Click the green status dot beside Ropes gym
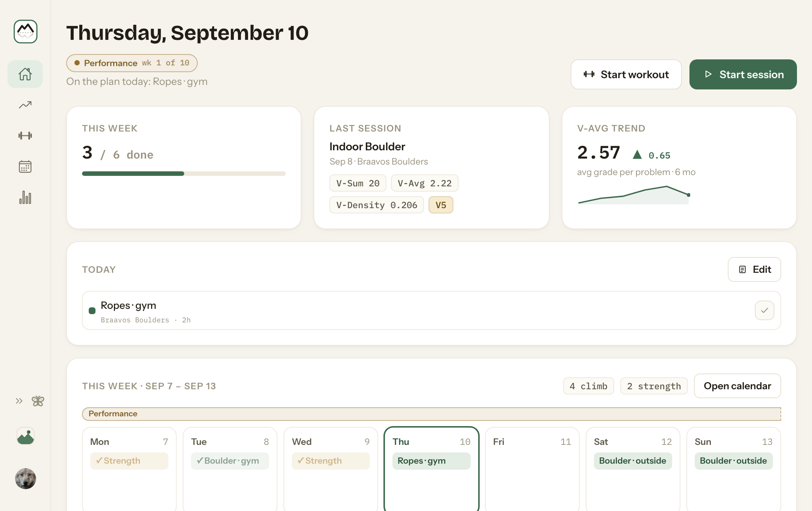Screen dimensions: 812x511 [x=92, y=311]
